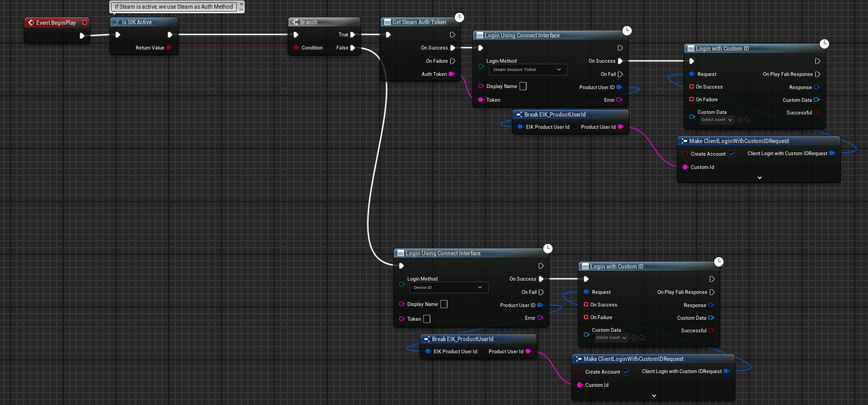Click the Display Name field beside Device ID login
The width and height of the screenshot is (868, 405).
pyautogui.click(x=444, y=304)
